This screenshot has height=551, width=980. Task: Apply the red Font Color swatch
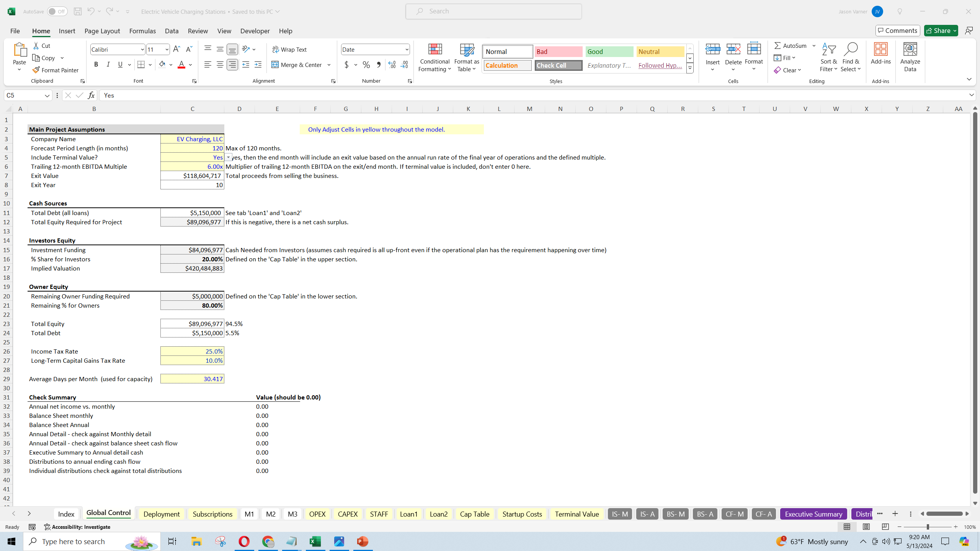(x=181, y=65)
